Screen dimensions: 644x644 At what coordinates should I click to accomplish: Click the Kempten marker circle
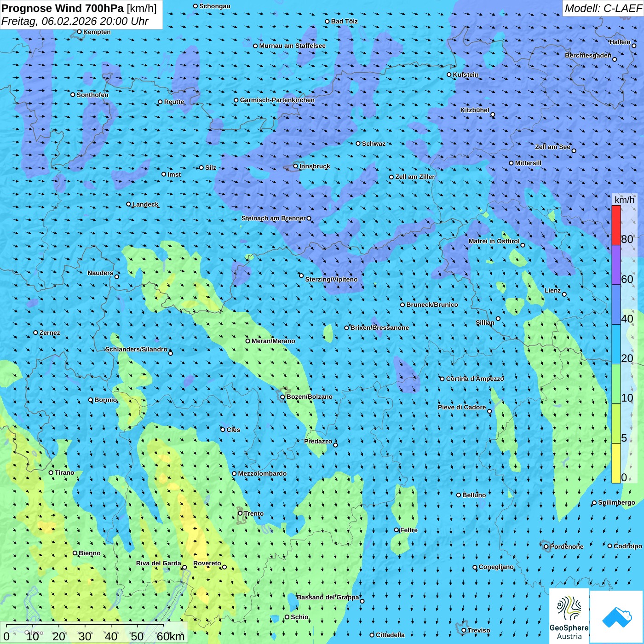pos(80,32)
